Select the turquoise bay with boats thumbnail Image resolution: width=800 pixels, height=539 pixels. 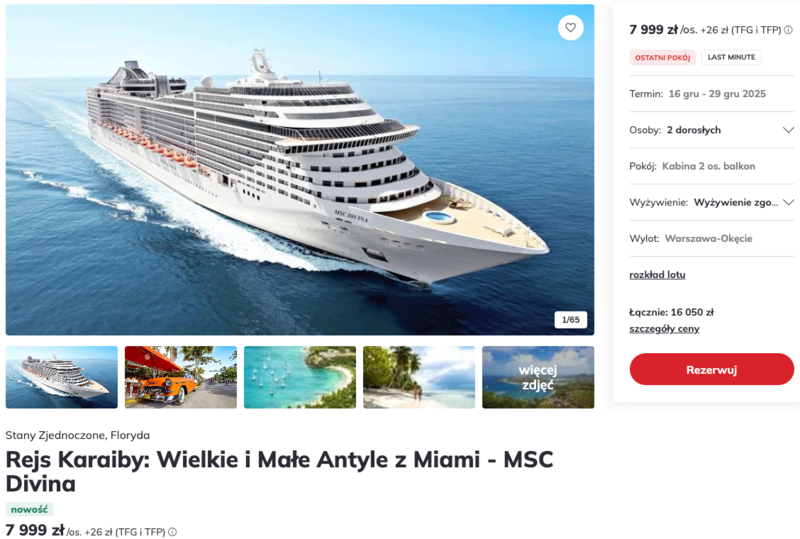click(x=300, y=377)
